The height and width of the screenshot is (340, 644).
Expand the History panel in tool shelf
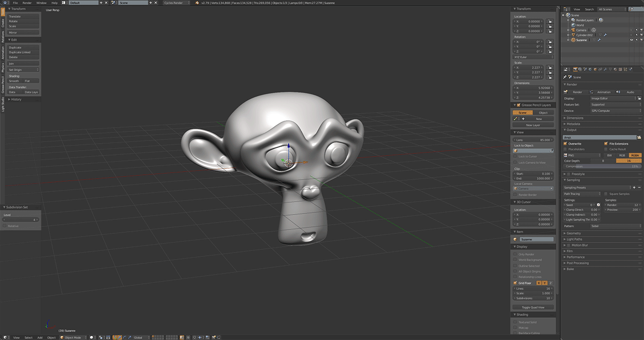click(15, 99)
